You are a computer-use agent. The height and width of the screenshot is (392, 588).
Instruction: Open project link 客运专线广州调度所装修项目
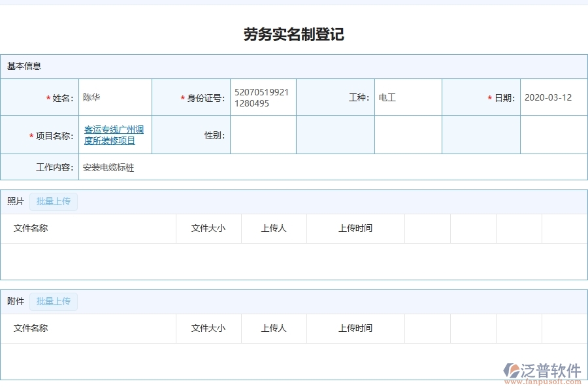(115, 134)
